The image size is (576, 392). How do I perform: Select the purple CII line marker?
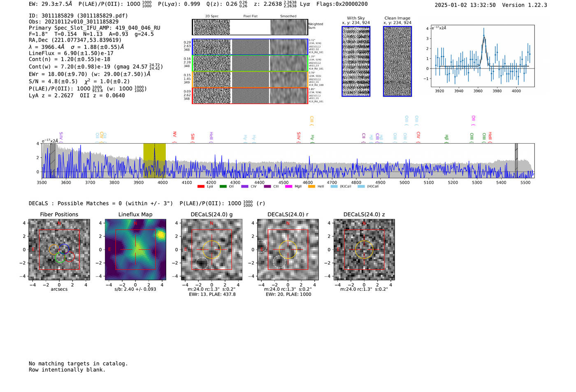click(x=363, y=137)
